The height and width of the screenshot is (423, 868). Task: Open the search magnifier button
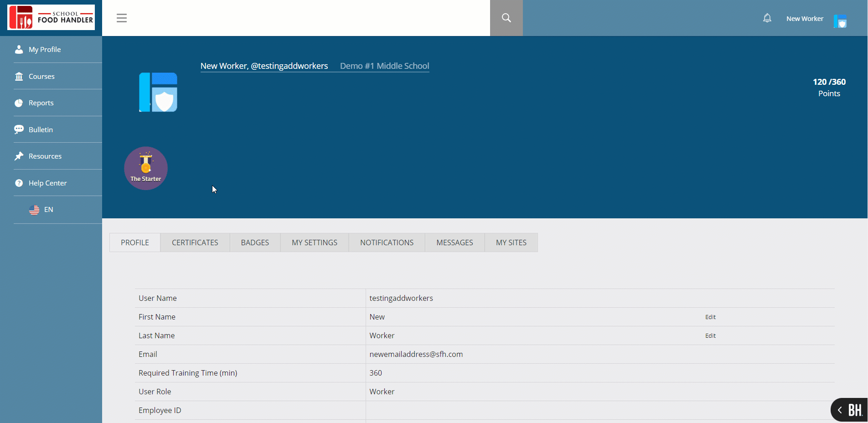(506, 18)
